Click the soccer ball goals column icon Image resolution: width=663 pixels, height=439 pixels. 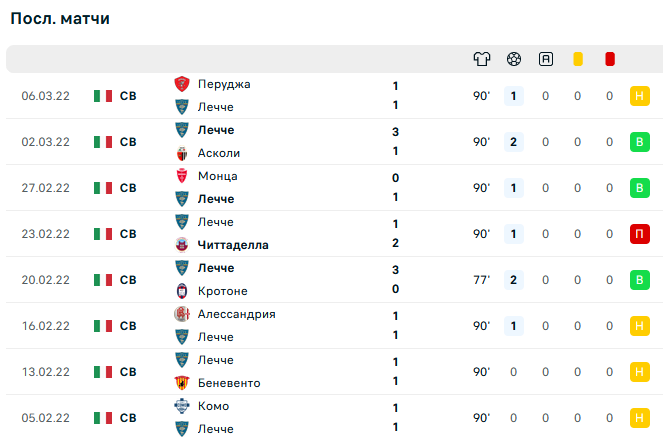tap(514, 59)
